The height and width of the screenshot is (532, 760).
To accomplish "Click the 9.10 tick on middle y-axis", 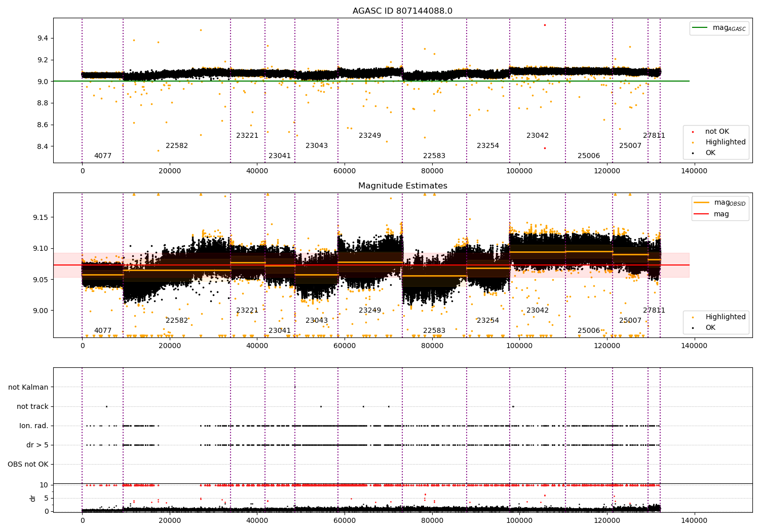I will coord(41,248).
